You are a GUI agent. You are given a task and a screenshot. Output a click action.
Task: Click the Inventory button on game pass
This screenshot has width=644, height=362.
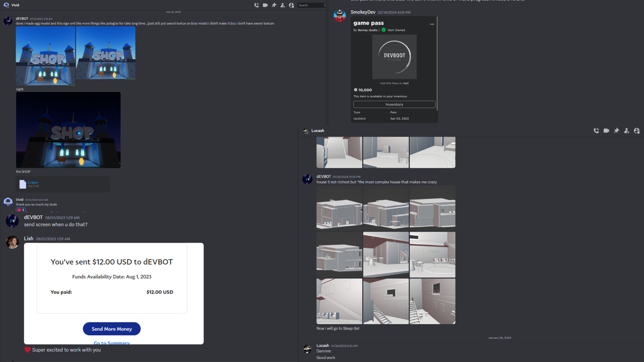(394, 105)
